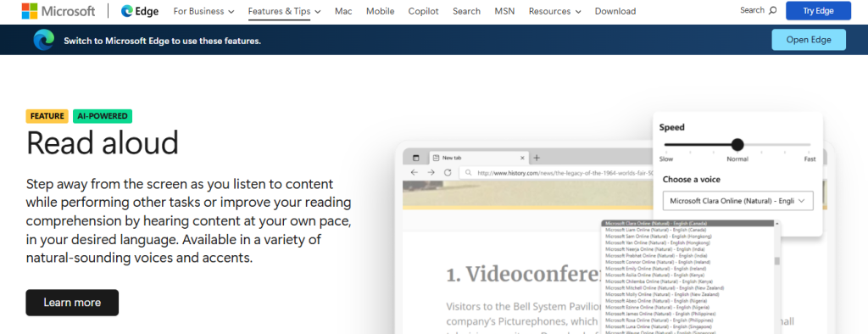Open the Download nav item

(615, 11)
